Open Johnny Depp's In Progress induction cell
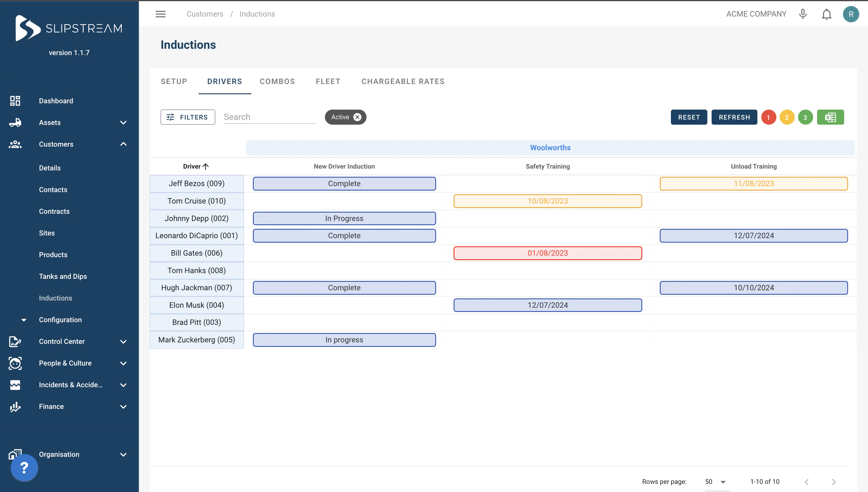The height and width of the screenshot is (492, 868). 344,218
